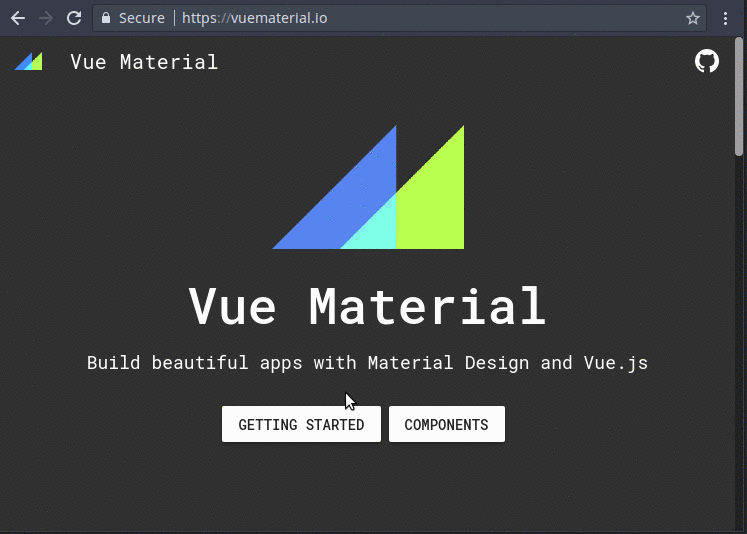Open the Components button
This screenshot has height=534, width=747.
pyautogui.click(x=447, y=424)
